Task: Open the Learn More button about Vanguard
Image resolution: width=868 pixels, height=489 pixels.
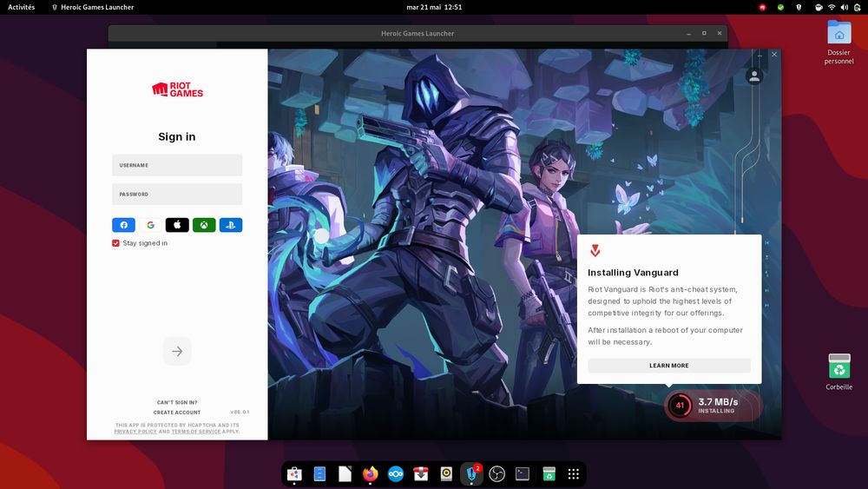Action: pos(669,366)
